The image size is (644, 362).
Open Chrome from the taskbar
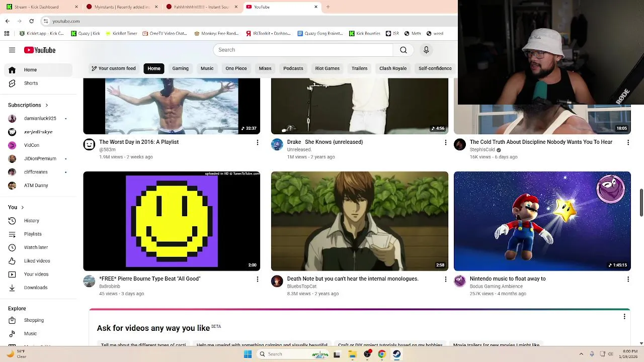point(382,354)
